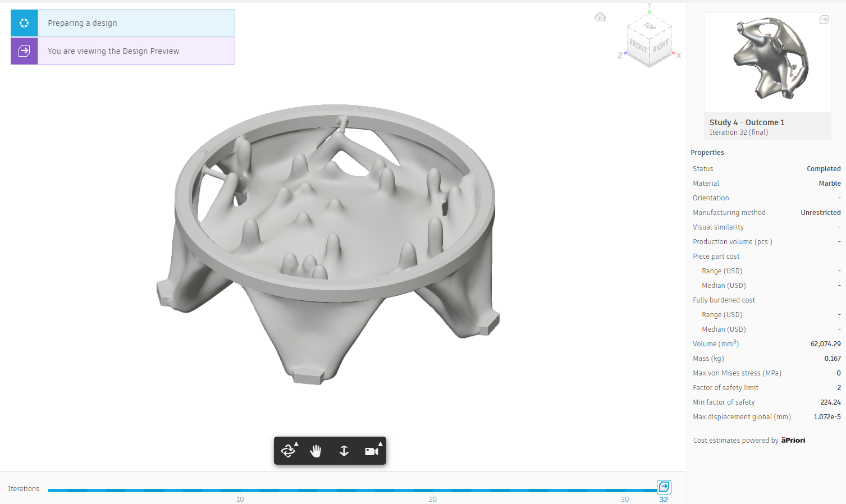Viewport: 846px width, 504px height.
Task: Click the Min factor of safety value '224.24'
Action: (x=830, y=402)
